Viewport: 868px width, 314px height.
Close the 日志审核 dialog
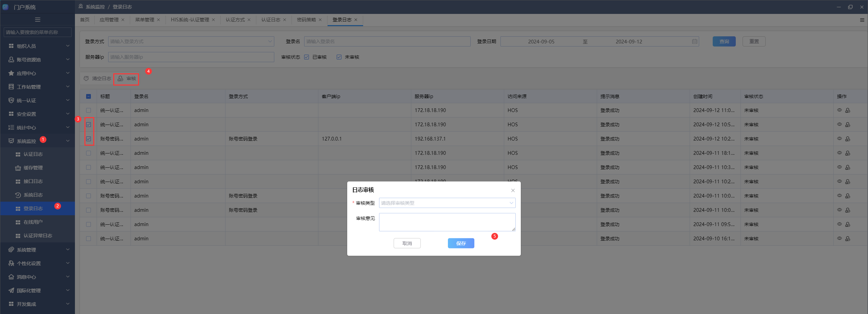coord(513,190)
